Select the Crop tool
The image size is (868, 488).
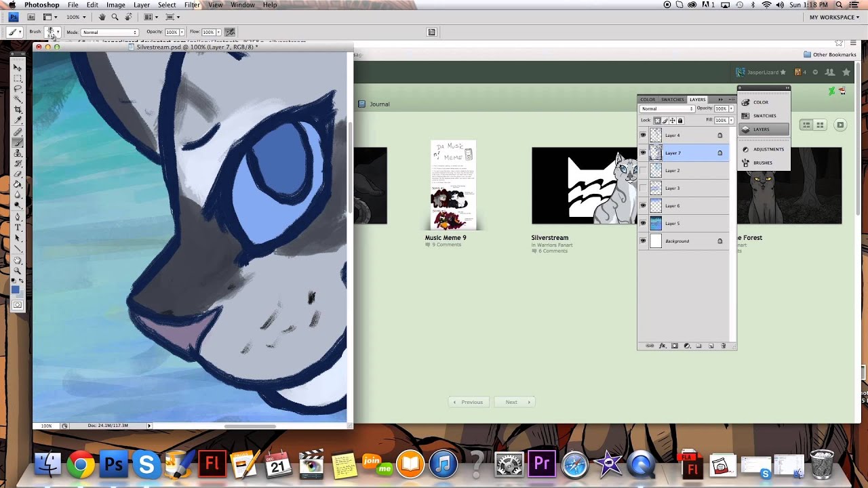pyautogui.click(x=18, y=109)
